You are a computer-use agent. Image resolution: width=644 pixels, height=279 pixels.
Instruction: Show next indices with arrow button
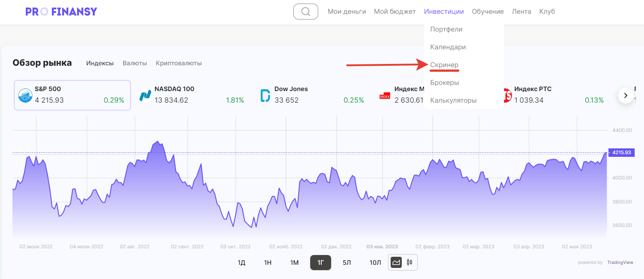(626, 95)
